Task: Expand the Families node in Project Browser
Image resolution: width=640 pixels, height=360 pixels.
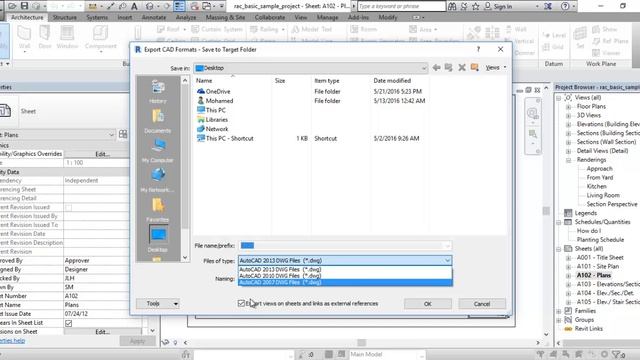Action: [x=559, y=311]
